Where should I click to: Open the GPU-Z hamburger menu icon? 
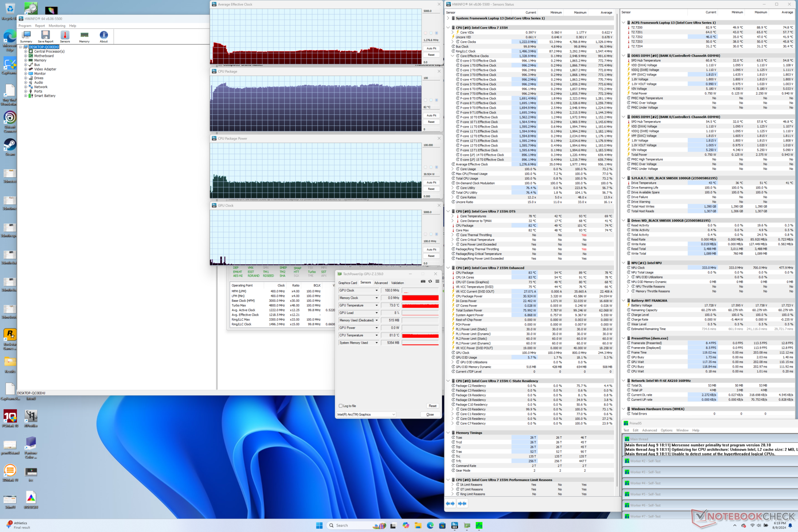(437, 282)
